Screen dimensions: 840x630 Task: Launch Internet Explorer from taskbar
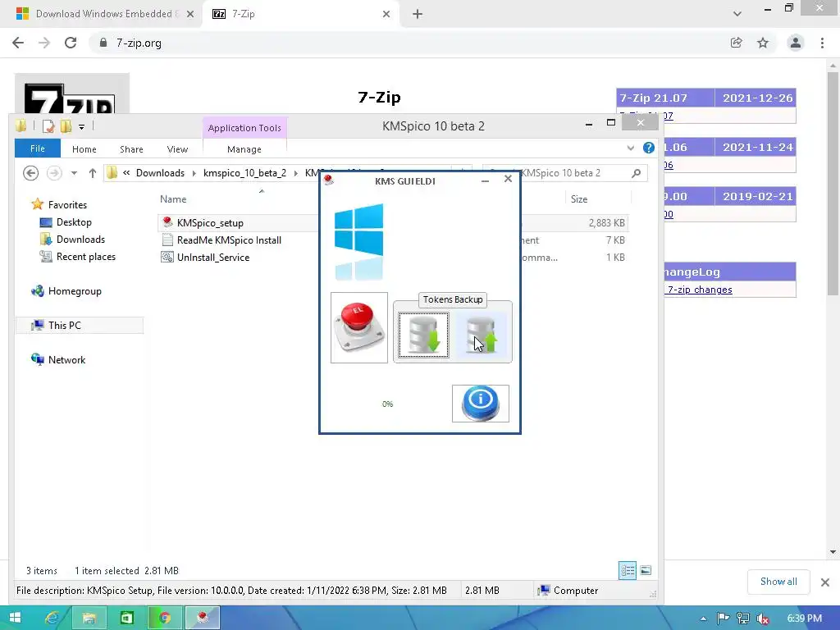tap(52, 618)
